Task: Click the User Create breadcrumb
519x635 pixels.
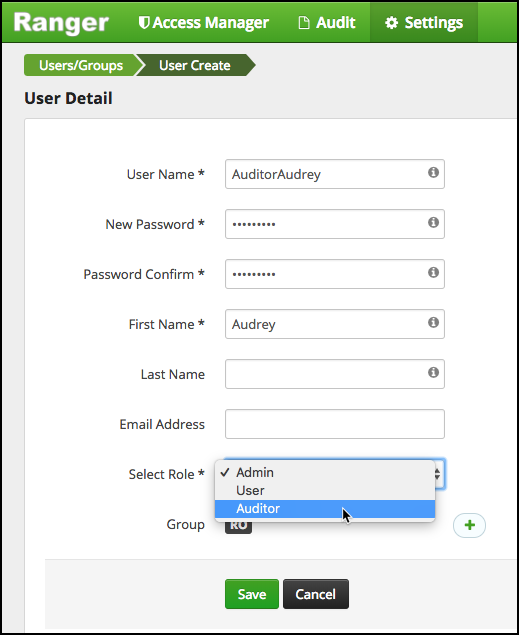Action: click(195, 65)
